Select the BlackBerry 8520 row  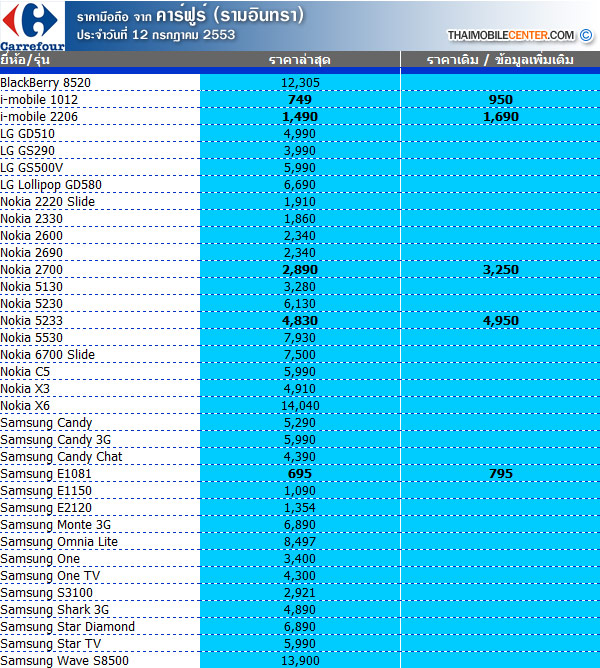[x=45, y=82]
